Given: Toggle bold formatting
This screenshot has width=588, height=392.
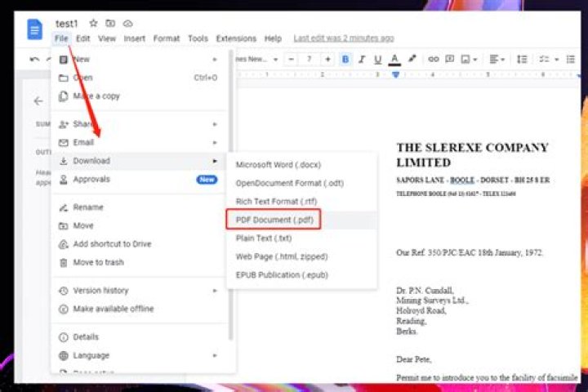Looking at the screenshot, I should [x=345, y=60].
